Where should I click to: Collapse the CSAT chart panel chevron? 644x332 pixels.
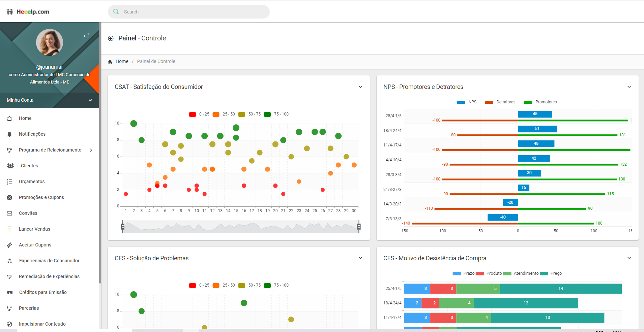(360, 87)
